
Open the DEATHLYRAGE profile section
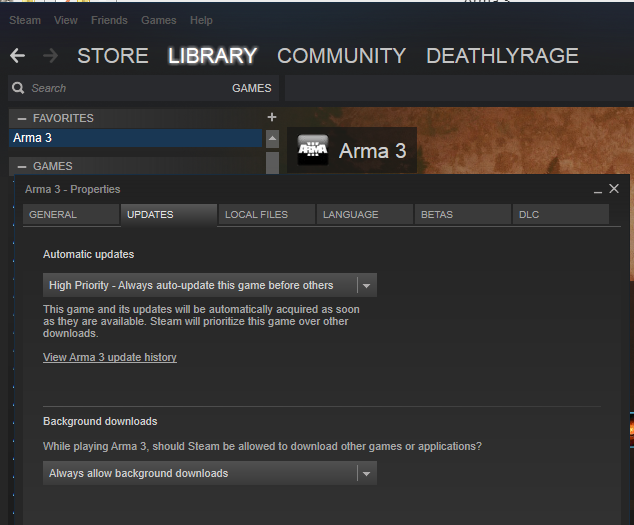[502, 55]
